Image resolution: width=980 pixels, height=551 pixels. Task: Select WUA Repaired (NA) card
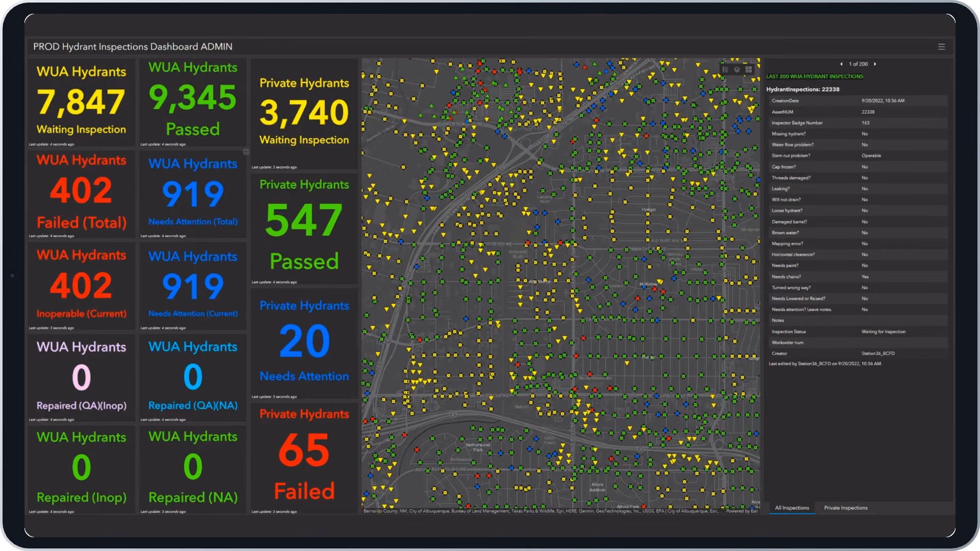click(193, 469)
